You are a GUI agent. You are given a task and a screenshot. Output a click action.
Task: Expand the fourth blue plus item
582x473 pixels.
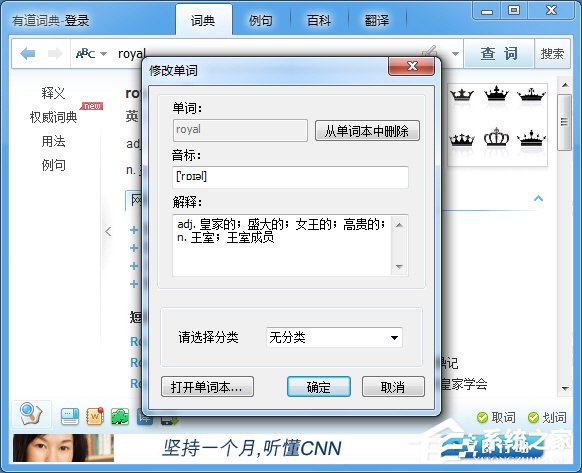pyautogui.click(x=134, y=284)
